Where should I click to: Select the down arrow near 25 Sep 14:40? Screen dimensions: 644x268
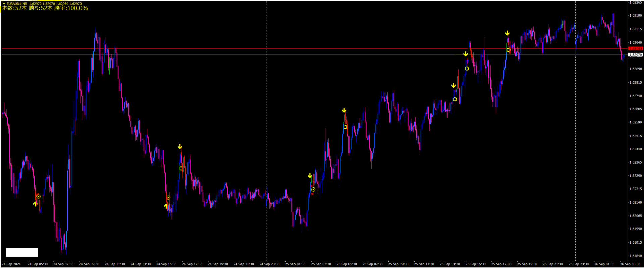pos(466,54)
